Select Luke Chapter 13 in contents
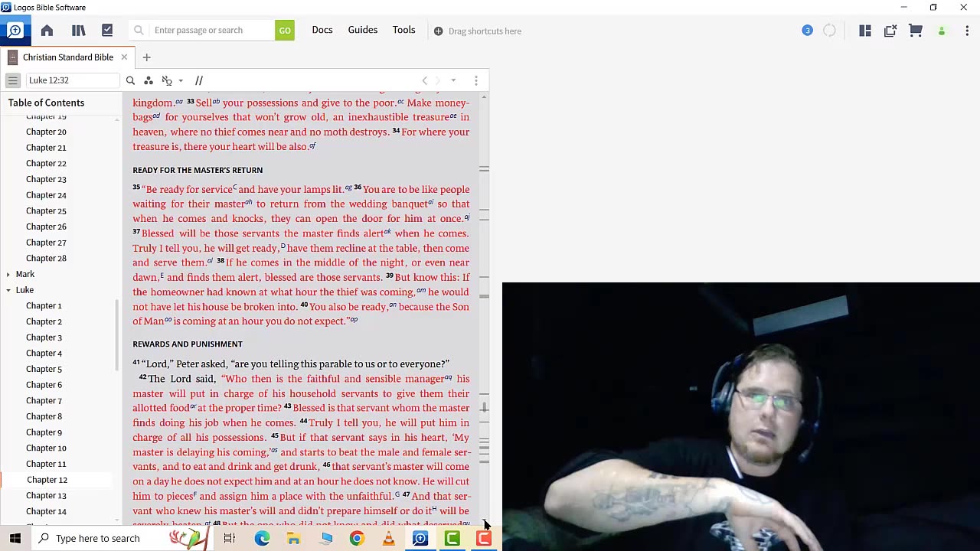980x551 pixels. tap(46, 496)
